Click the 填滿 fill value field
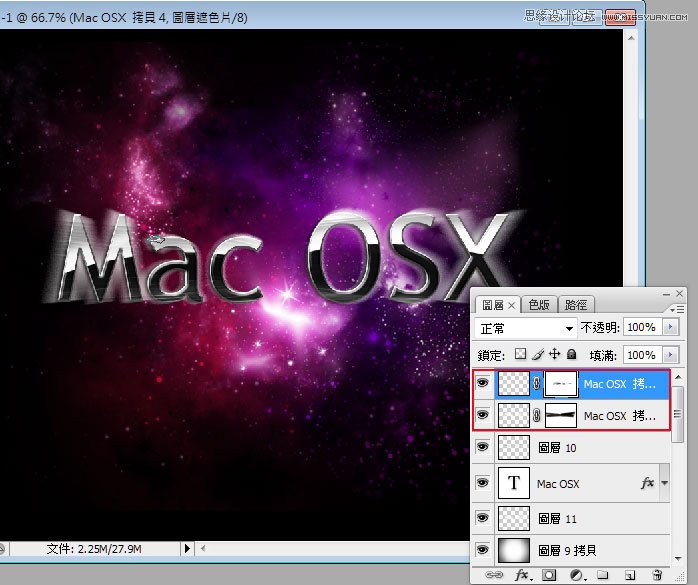698x585 pixels. click(643, 355)
